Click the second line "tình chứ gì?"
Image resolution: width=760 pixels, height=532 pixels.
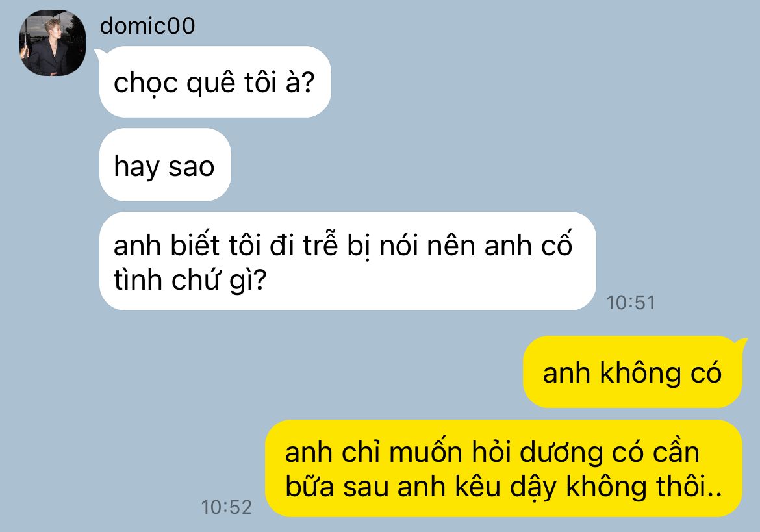tap(190, 280)
